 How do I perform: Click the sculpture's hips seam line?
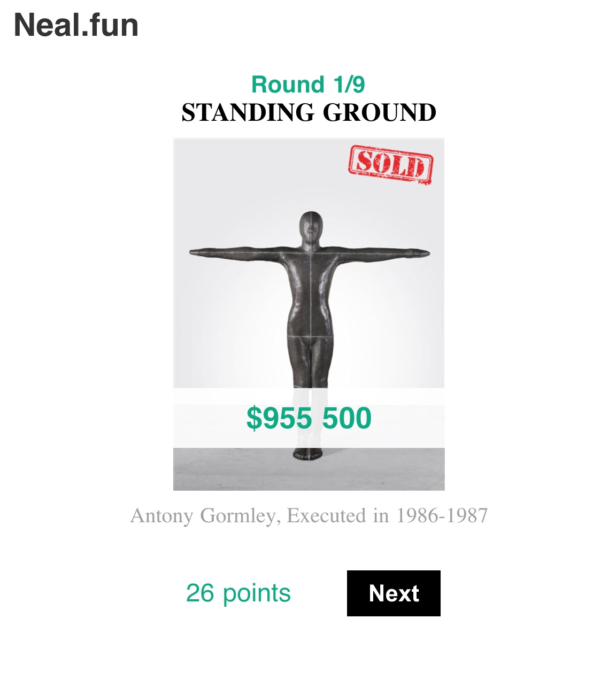click(309, 337)
